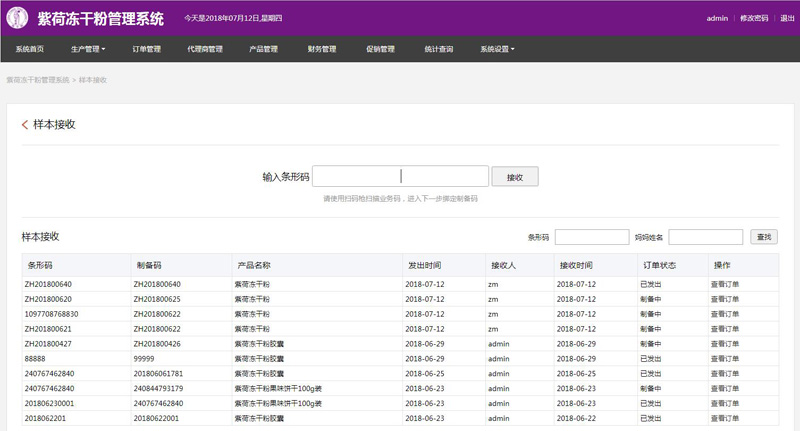Click the 妈妈姓名 filter input field
800x431 pixels.
point(705,237)
